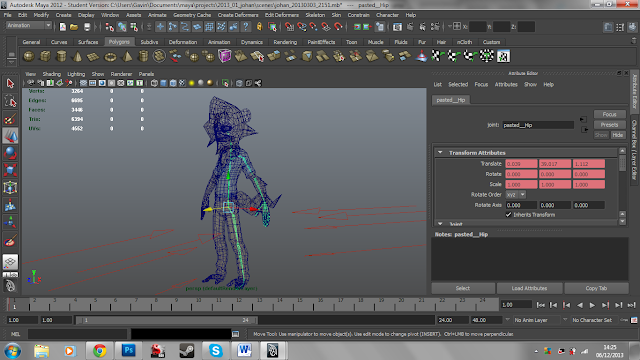This screenshot has height=360, width=640.
Task: Create a polygon torus from shelf
Action: tap(110, 56)
